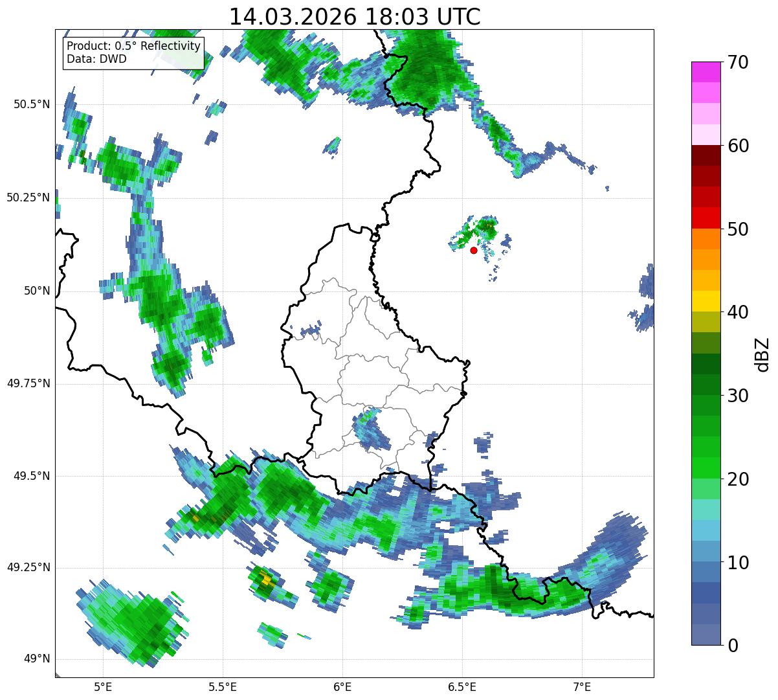Click the 50.5°N latitude label
The image size is (778, 700).
coord(32,104)
